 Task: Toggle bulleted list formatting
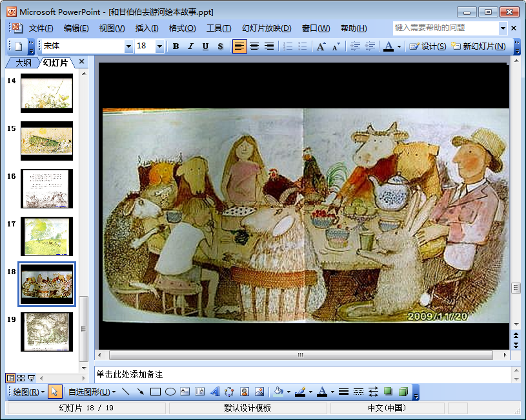tap(303, 46)
